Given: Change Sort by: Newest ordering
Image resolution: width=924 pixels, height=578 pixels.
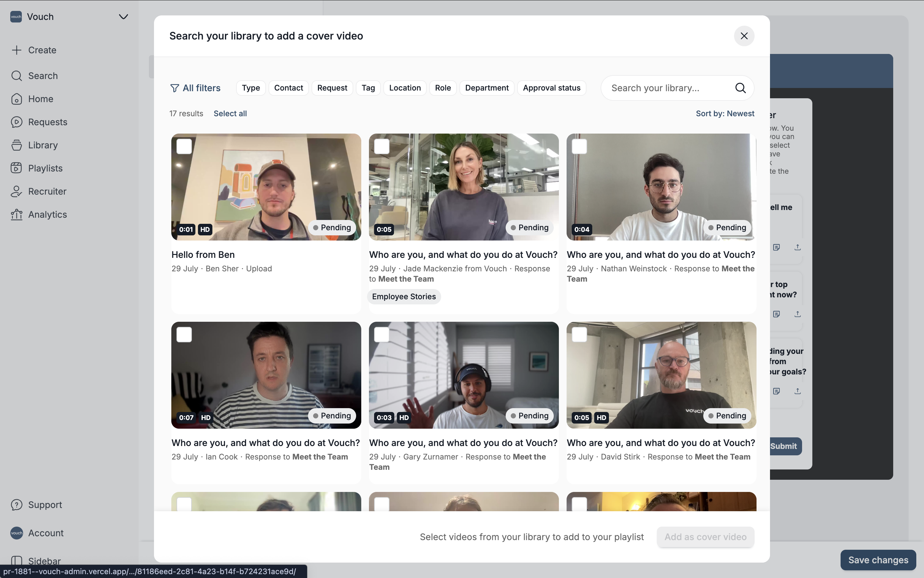Looking at the screenshot, I should pyautogui.click(x=725, y=114).
